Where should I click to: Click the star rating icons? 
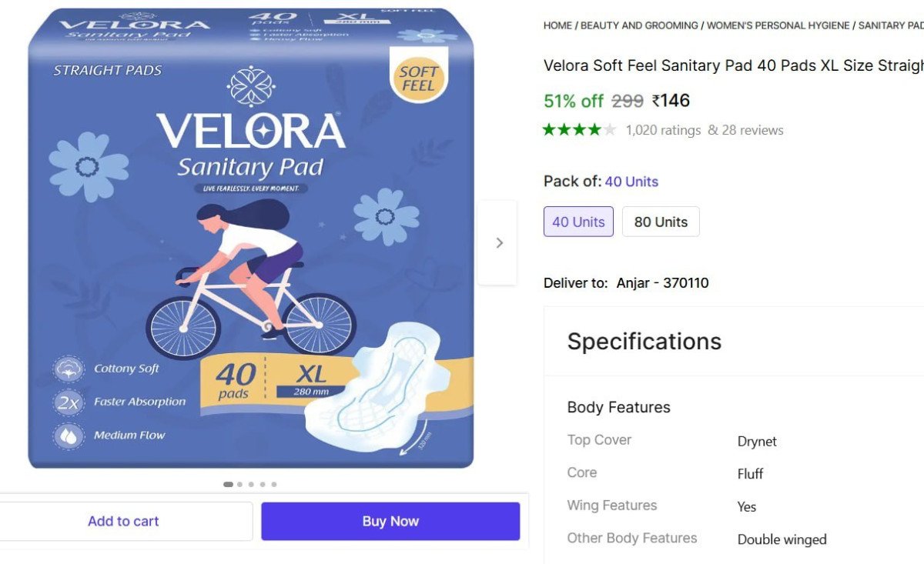click(580, 130)
